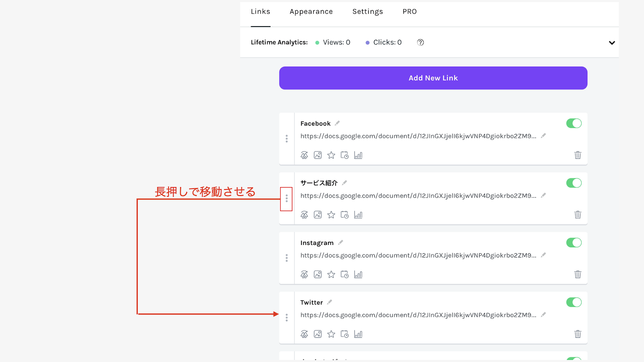This screenshot has height=362, width=644.
Task: Delete the サービス紹介 link via trash icon
Action: pos(578,214)
